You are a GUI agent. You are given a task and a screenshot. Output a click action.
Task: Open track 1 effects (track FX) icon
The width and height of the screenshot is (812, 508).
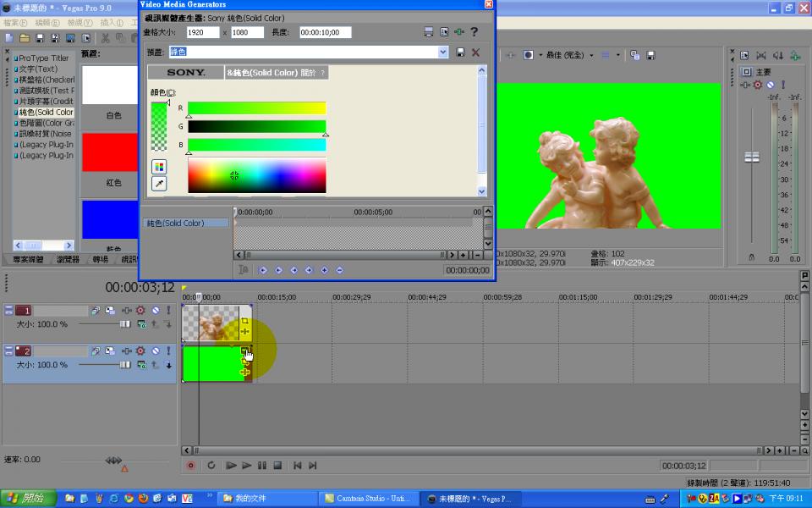pos(140,311)
